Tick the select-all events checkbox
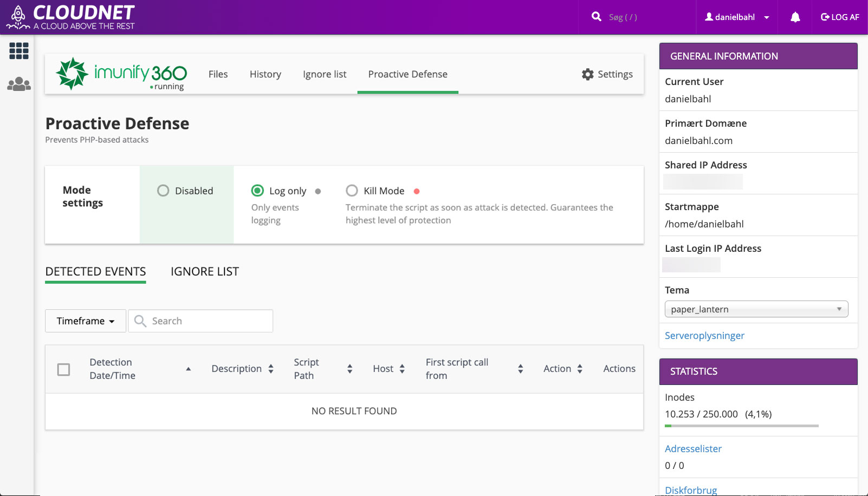This screenshot has width=868, height=496. click(x=63, y=369)
